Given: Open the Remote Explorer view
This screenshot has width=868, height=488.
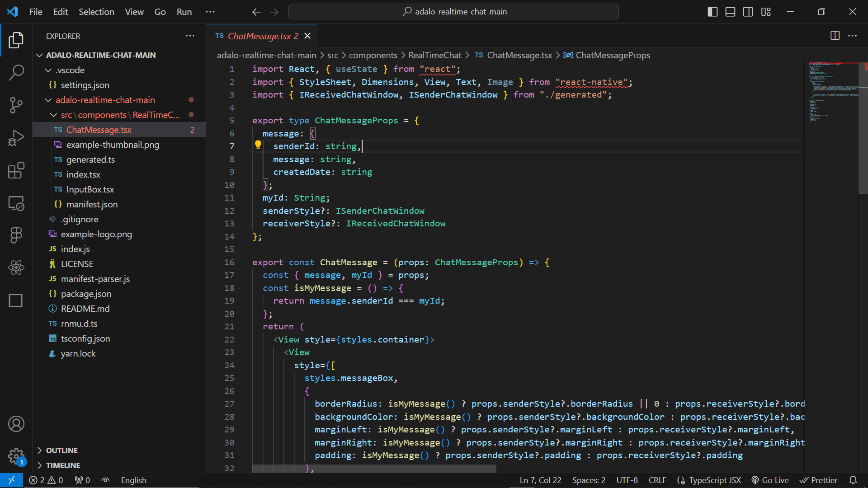Looking at the screenshot, I should 16,203.
